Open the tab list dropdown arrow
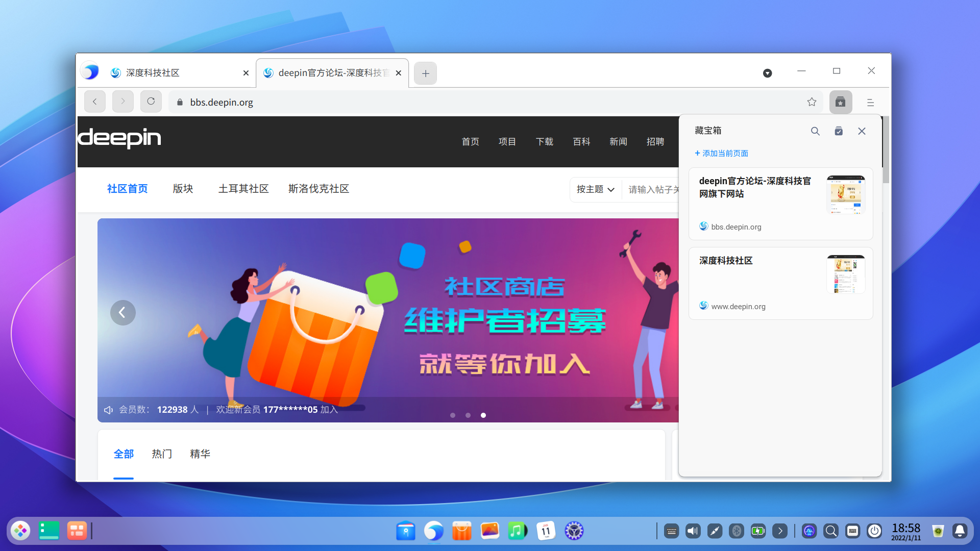 tap(767, 73)
